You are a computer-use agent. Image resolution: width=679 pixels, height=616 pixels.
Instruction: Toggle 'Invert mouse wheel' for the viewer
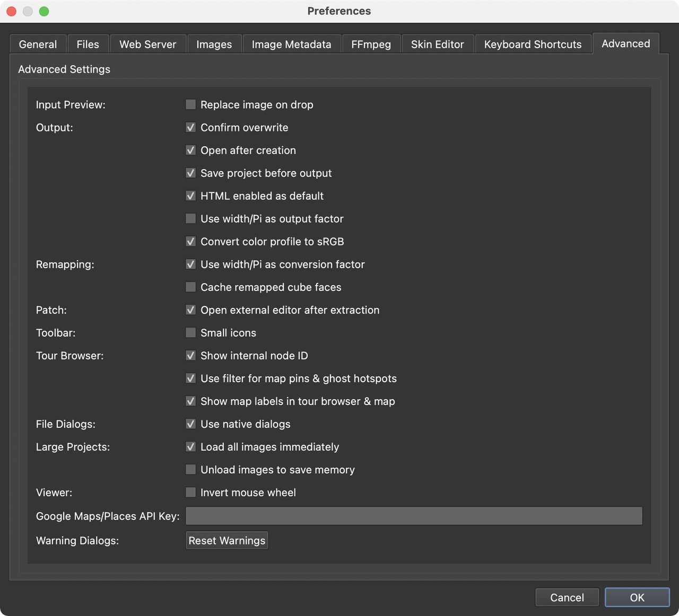190,492
